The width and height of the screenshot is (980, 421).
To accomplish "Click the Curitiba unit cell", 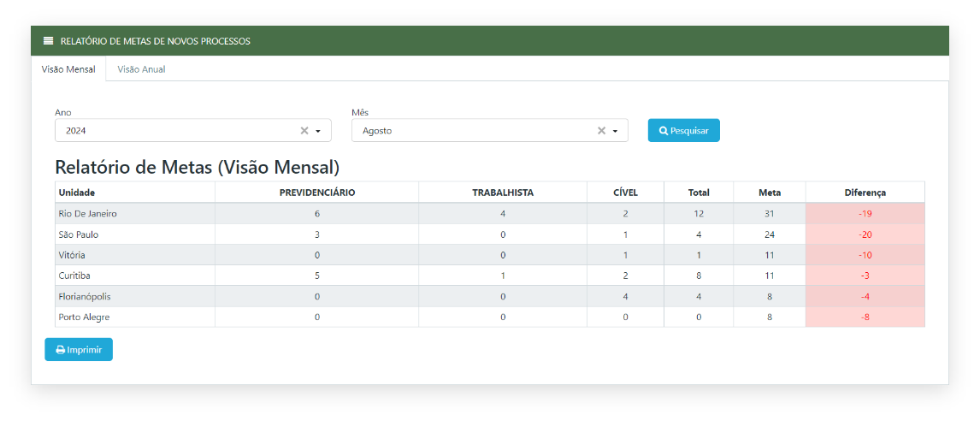I will coord(74,276).
